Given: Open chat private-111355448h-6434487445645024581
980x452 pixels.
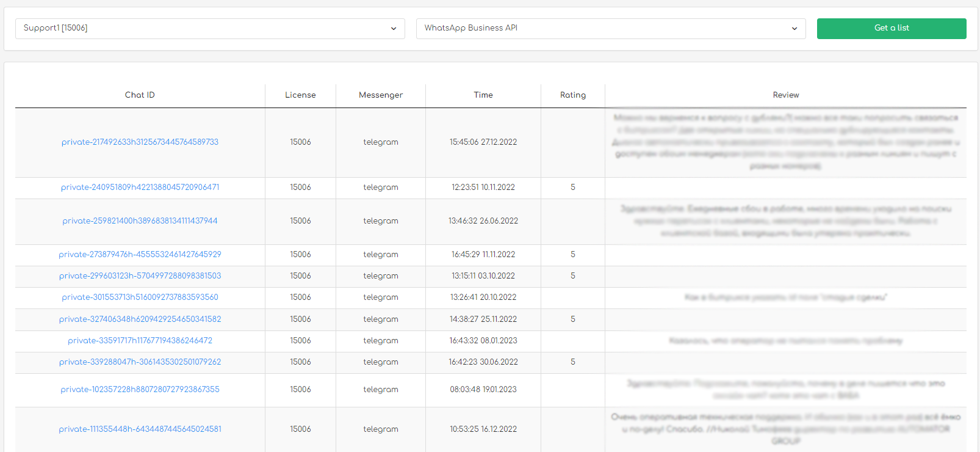Looking at the screenshot, I should [140, 429].
